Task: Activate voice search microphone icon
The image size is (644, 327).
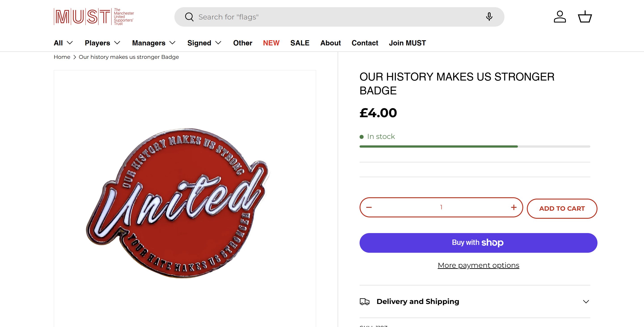Action: point(489,17)
